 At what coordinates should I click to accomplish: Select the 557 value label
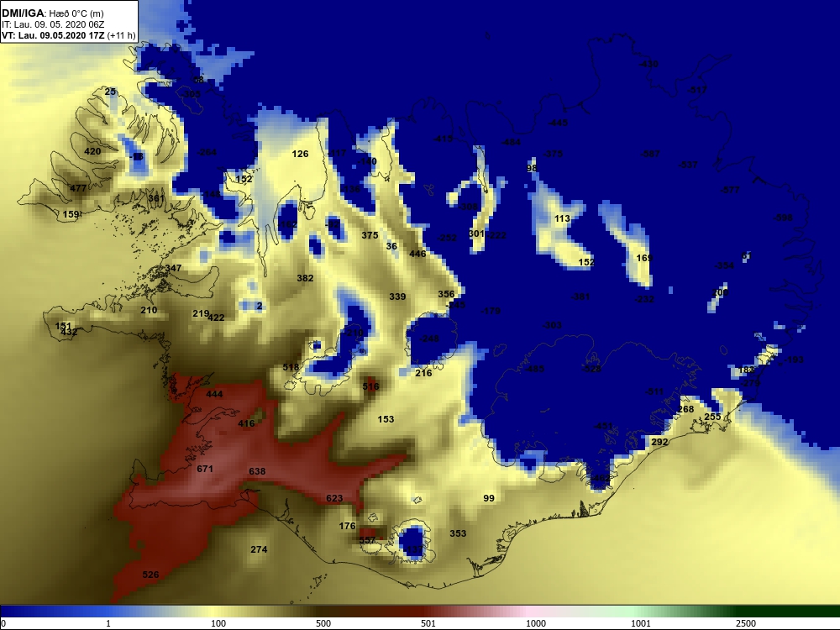tap(367, 540)
